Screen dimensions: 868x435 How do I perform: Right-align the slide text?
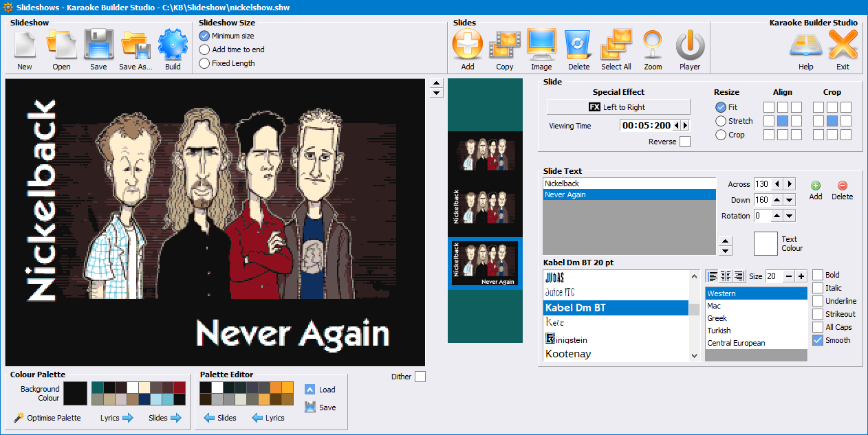[739, 276]
